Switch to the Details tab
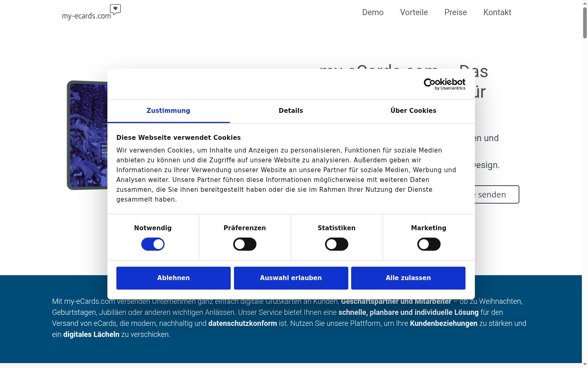 (x=291, y=111)
